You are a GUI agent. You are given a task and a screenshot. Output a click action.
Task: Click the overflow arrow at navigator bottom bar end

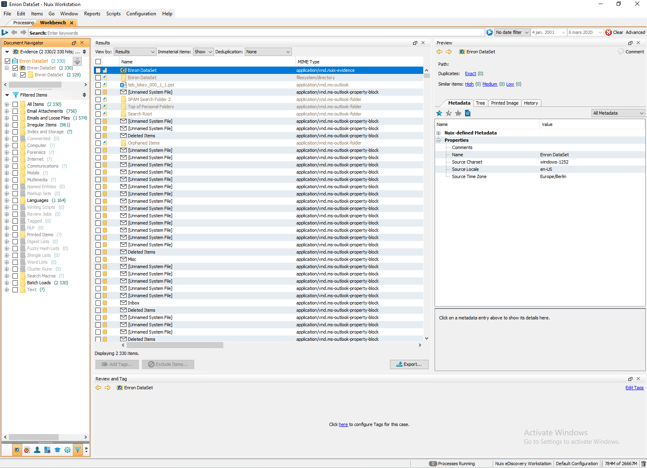86,450
